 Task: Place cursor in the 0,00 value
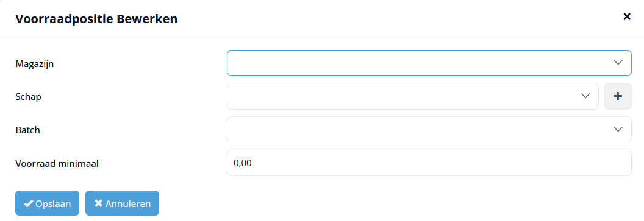click(x=243, y=163)
